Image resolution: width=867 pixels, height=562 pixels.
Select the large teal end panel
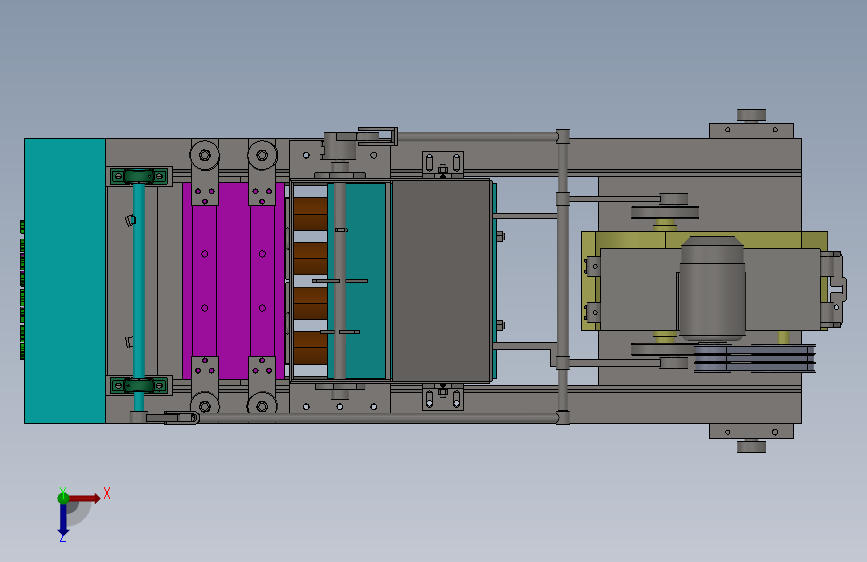[65, 281]
